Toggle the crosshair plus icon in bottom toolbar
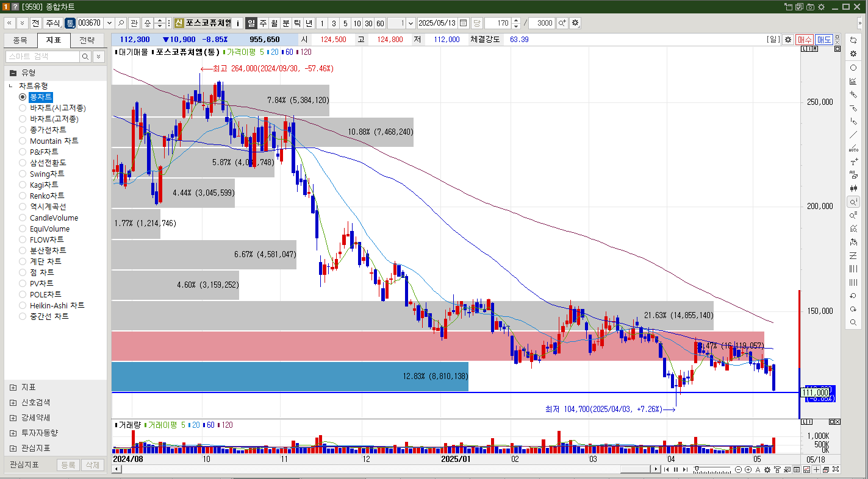Image resolution: width=868 pixels, height=479 pixels. tap(817, 469)
